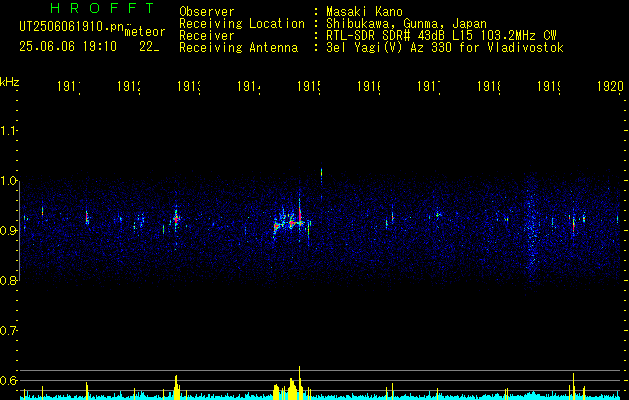Viewport: 629px width, 400px height.
Task: Click the 1920 time axis label
Action: click(x=610, y=86)
